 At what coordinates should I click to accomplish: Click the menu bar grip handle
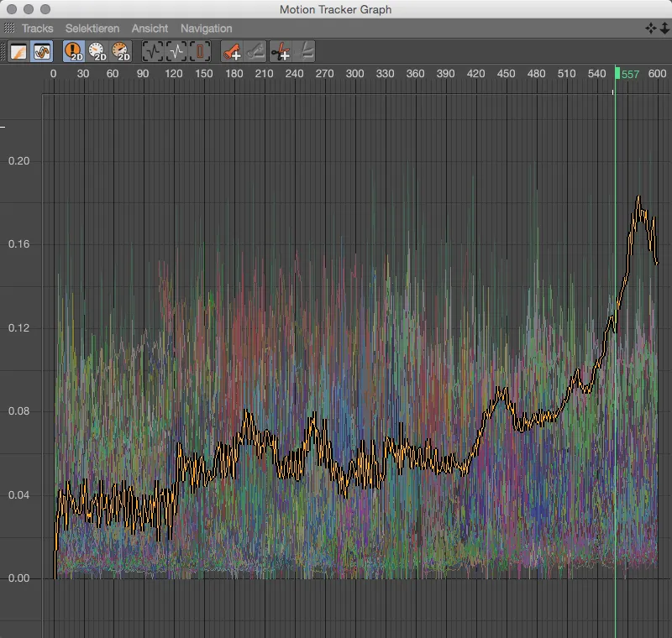coord(9,29)
